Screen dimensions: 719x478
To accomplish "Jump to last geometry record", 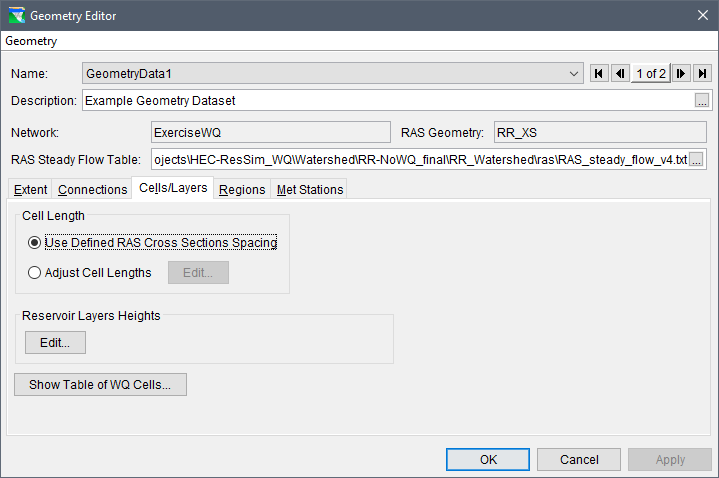I will (702, 73).
